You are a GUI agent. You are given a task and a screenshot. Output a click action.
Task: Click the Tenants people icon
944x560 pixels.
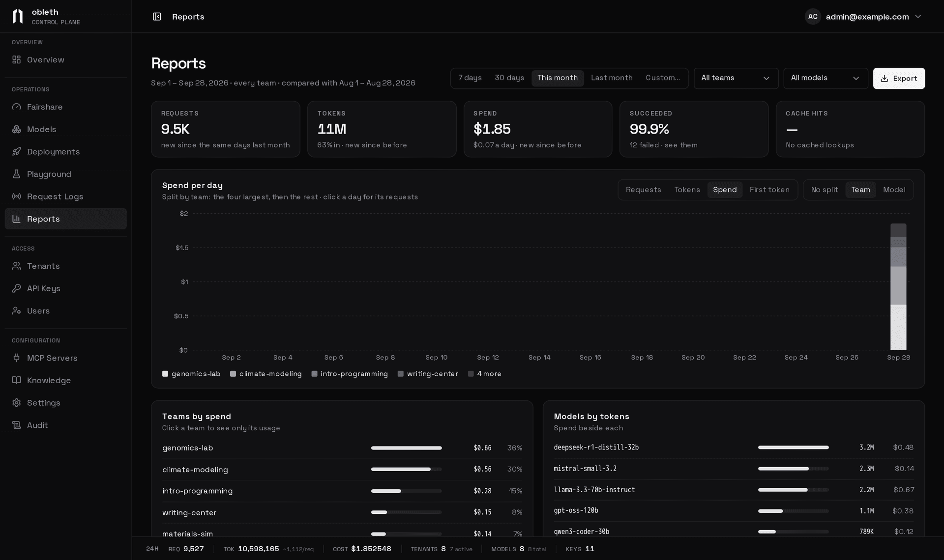[17, 266]
